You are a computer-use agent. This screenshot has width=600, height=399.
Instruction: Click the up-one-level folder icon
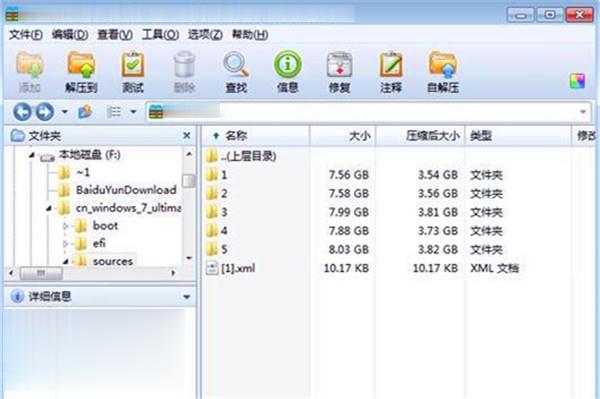coord(85,112)
